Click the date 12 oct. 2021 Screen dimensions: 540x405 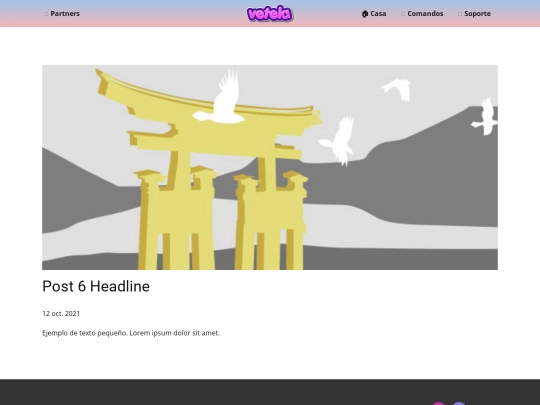click(x=61, y=313)
